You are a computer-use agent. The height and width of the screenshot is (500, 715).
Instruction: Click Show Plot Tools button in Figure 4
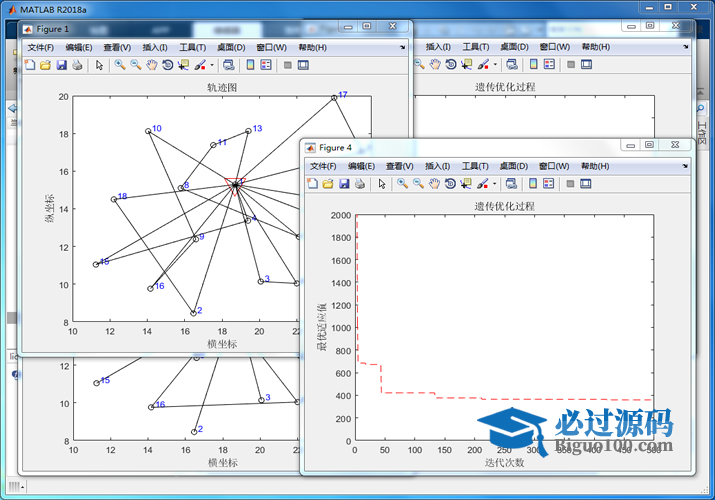[x=586, y=184]
